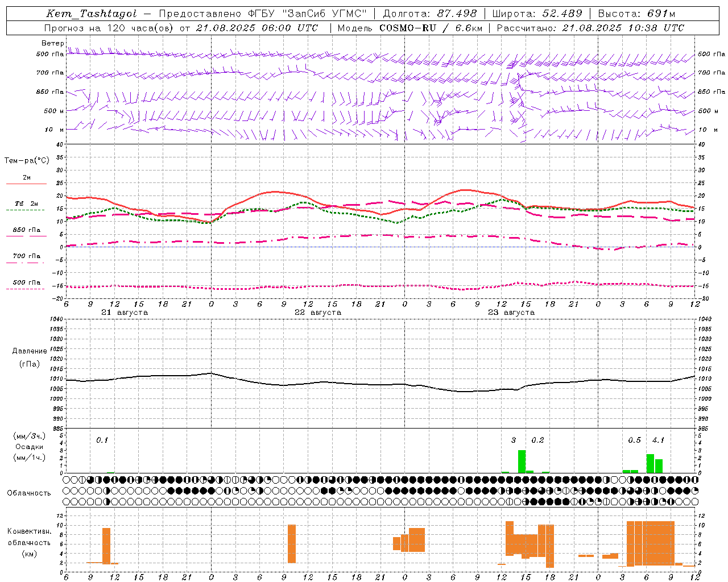This screenshot has height=582, width=728.
Task: Click the 21 августа date label
Action: click(125, 313)
